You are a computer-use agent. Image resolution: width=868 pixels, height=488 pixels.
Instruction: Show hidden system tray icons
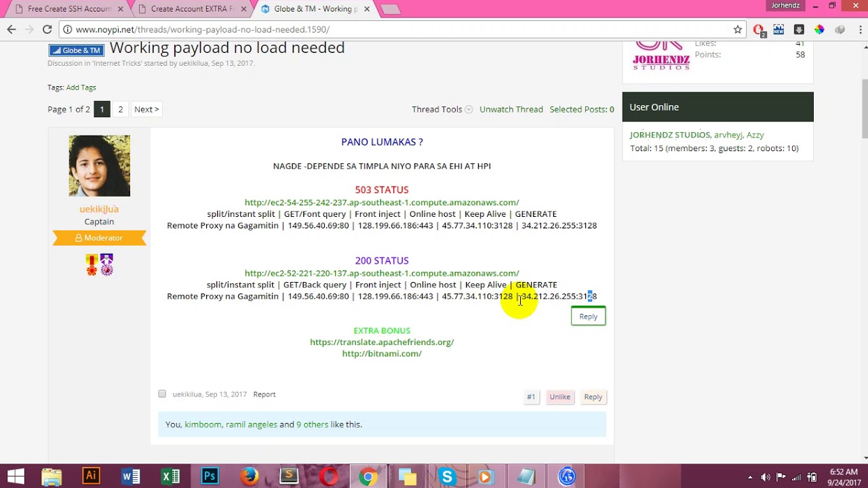[x=750, y=477]
